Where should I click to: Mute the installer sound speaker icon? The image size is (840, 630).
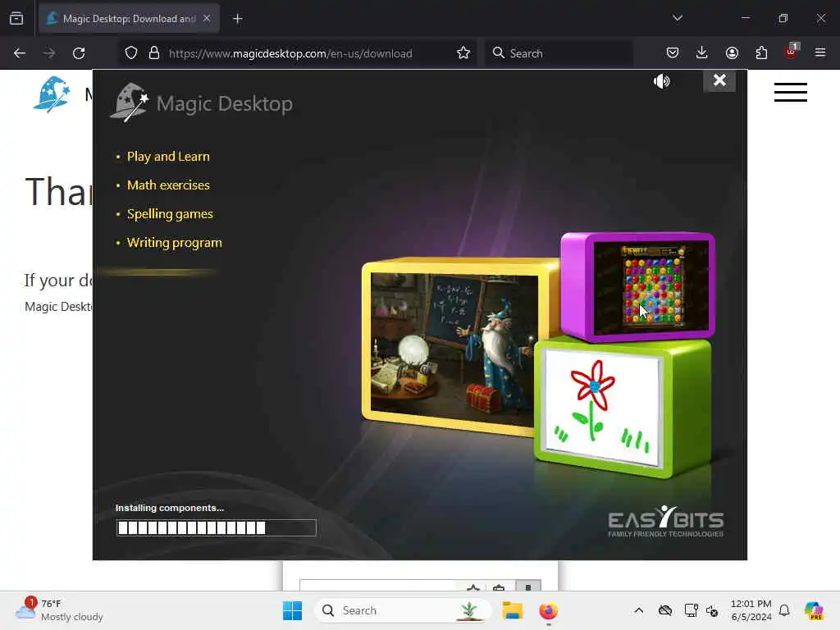coord(662,81)
